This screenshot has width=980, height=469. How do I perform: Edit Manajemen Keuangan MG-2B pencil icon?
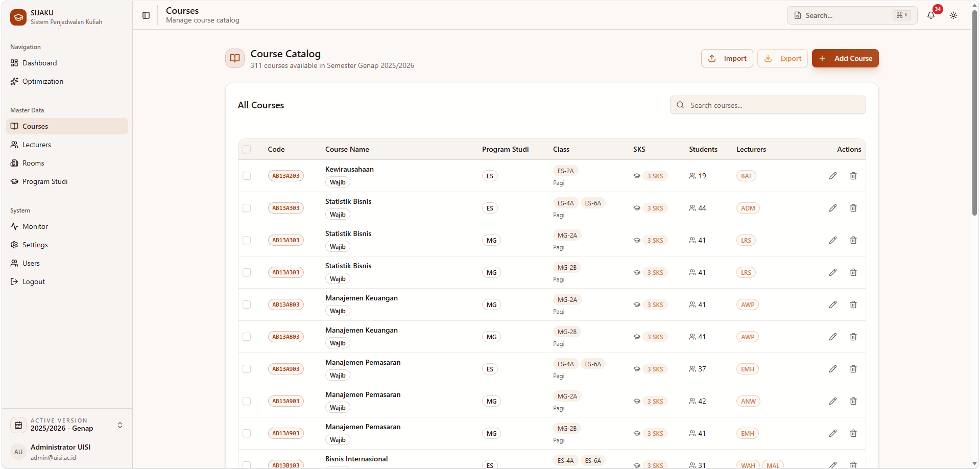[x=833, y=337]
